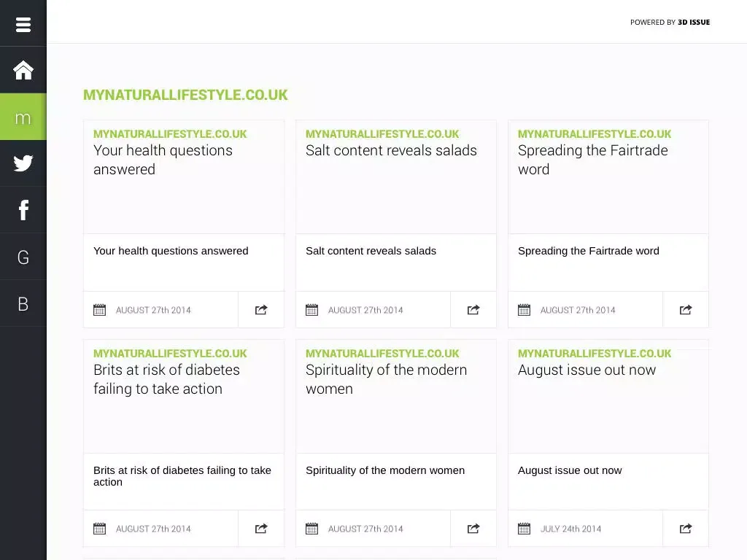Share 'Spirituality of the modern women' article

tap(473, 529)
